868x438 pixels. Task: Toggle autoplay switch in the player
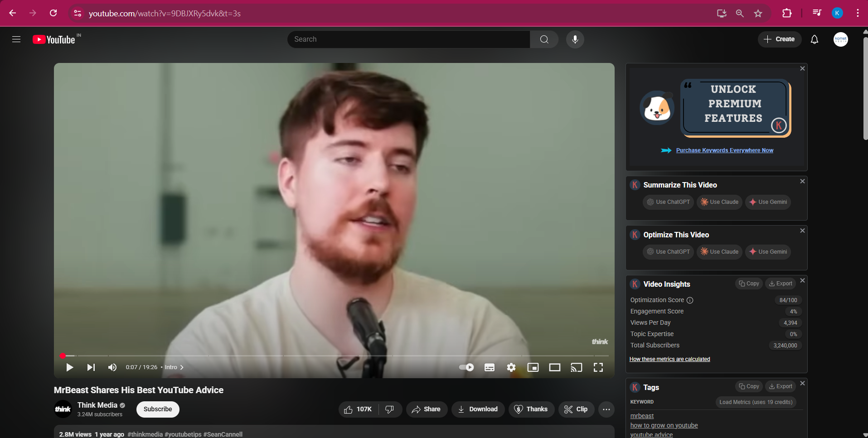[466, 367]
